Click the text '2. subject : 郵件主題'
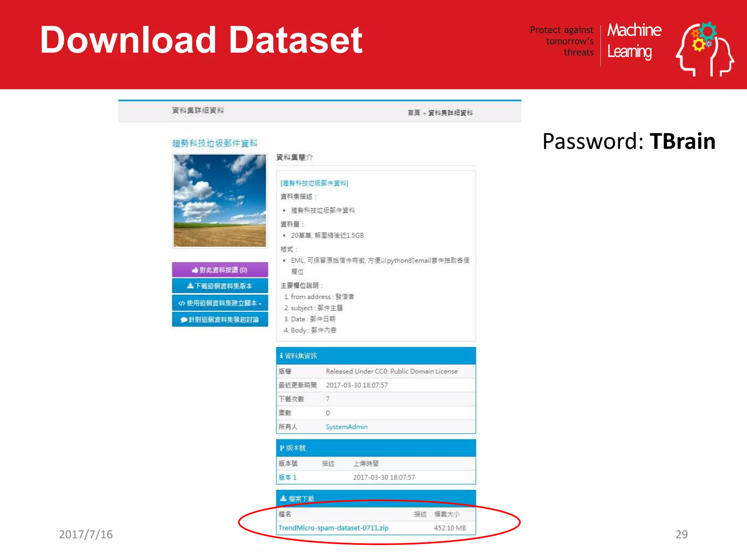Screen dimensions: 747x560 coord(313,308)
